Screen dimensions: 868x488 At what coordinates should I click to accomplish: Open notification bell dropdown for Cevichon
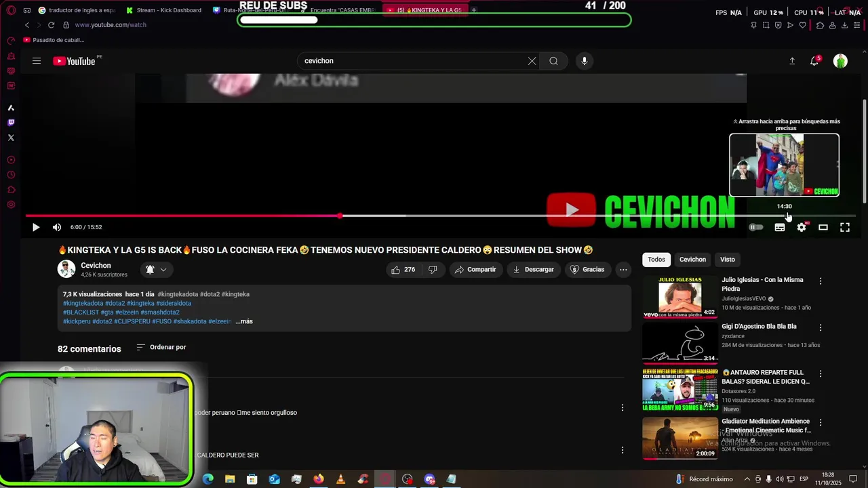157,270
